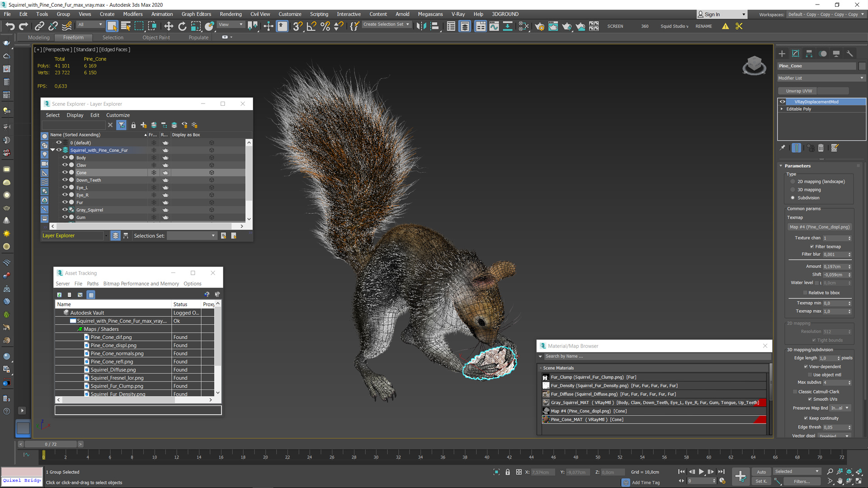Viewport: 868px width, 488px height.
Task: Click Zoom Extents All Selected icon
Action: (x=858, y=472)
